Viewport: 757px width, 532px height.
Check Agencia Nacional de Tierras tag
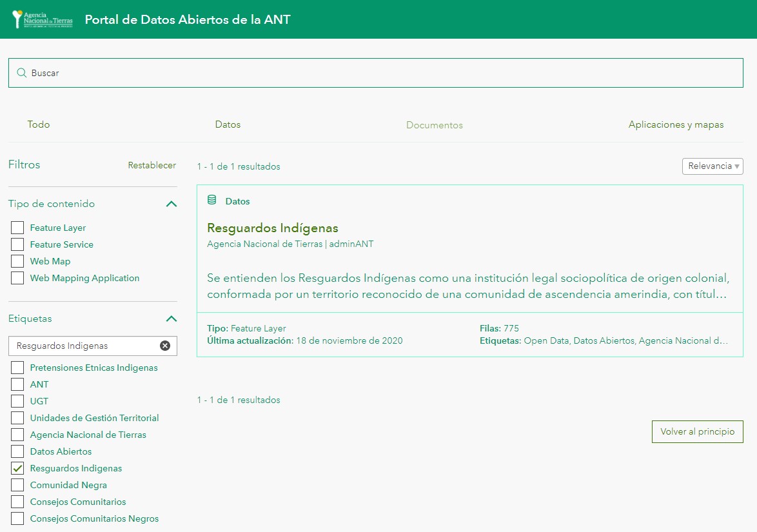(17, 435)
